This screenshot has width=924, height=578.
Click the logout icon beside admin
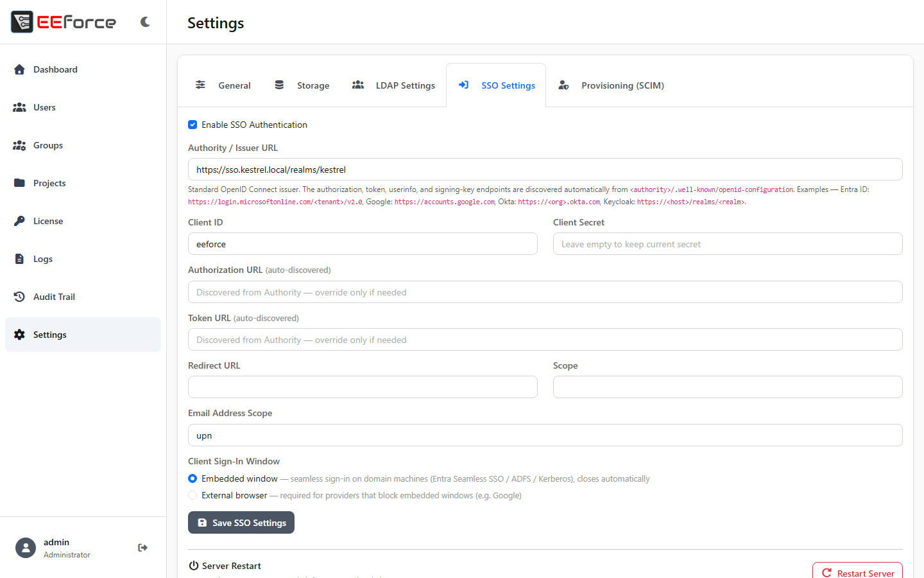(x=143, y=548)
